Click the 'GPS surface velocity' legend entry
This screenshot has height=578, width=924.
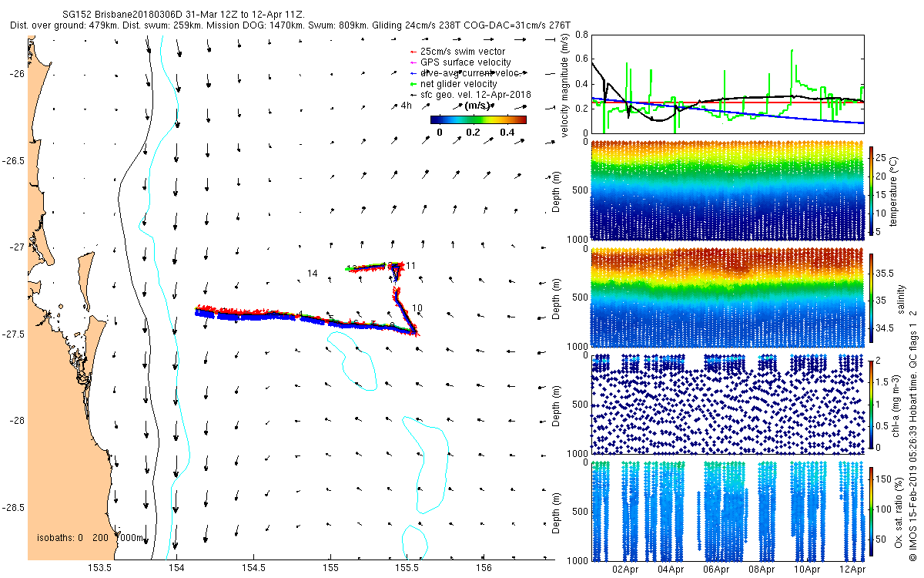click(x=459, y=62)
